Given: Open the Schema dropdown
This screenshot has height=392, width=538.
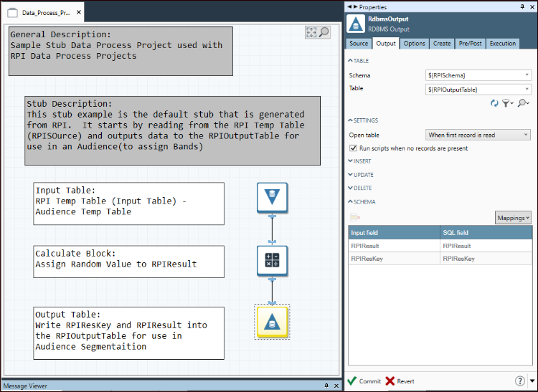Looking at the screenshot, I should click(x=478, y=75).
